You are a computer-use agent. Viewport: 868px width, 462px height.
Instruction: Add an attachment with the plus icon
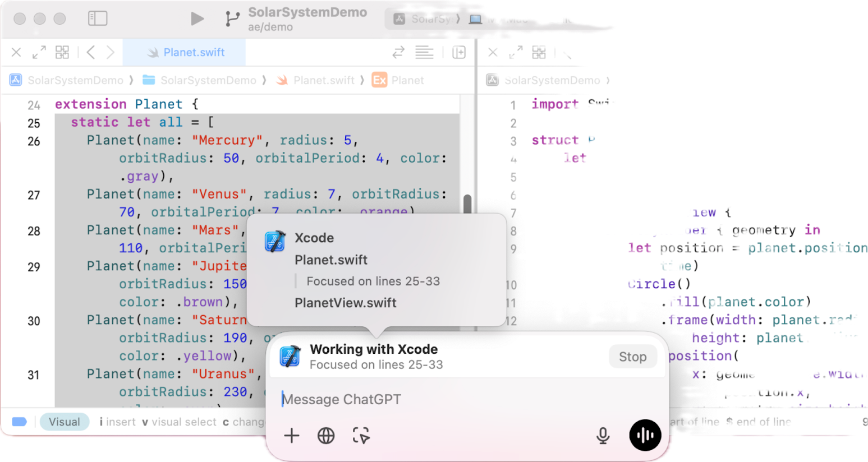click(292, 436)
